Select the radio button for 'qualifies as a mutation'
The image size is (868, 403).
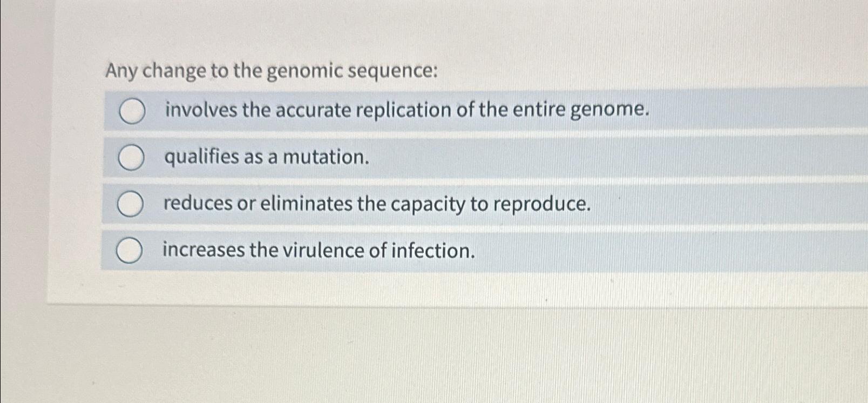coord(131,158)
